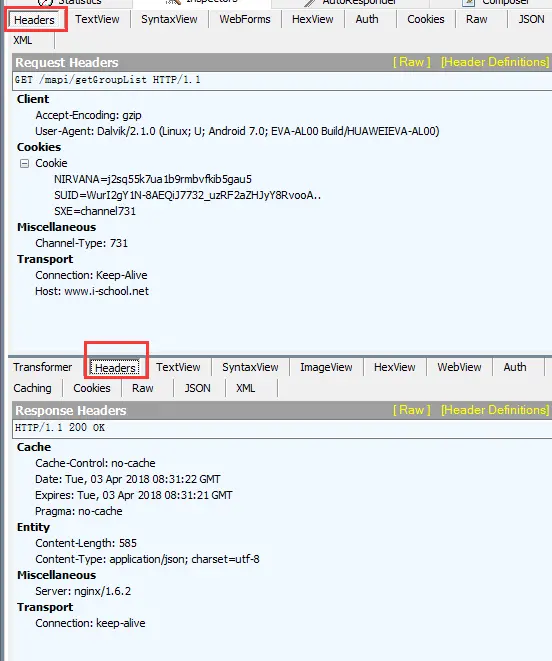
Task: Click Raw link in Response Headers bar
Action: pos(412,410)
